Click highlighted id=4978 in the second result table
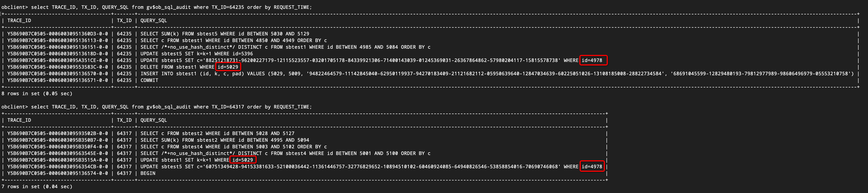 point(592,167)
